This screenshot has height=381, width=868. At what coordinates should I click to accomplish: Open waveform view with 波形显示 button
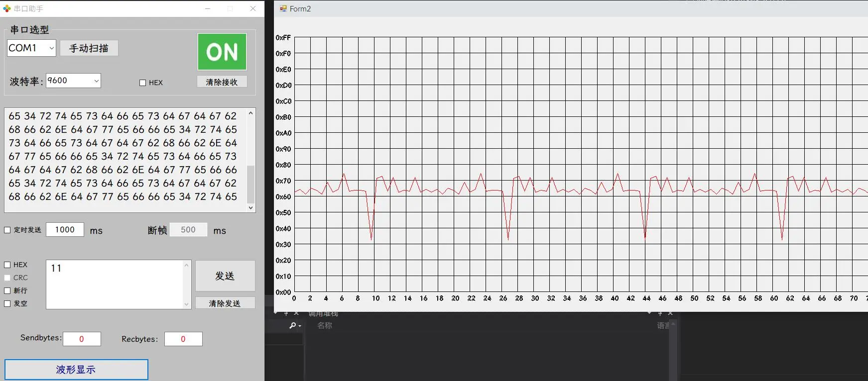[76, 370]
